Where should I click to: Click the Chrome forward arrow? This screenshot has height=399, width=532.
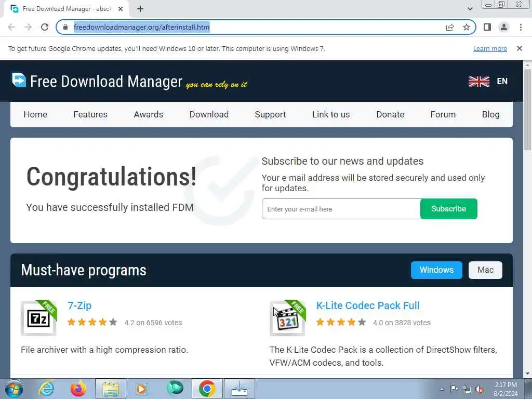(28, 27)
